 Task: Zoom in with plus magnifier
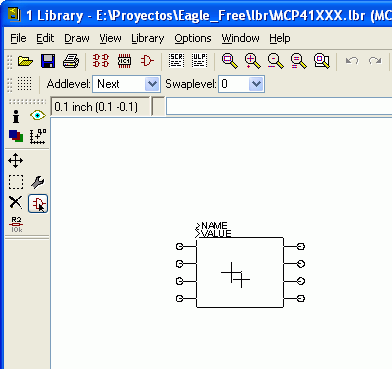[x=252, y=61]
